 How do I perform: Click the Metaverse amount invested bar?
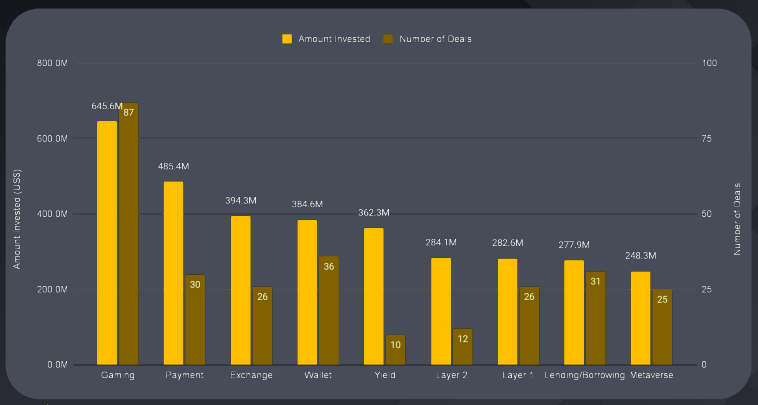click(641, 318)
